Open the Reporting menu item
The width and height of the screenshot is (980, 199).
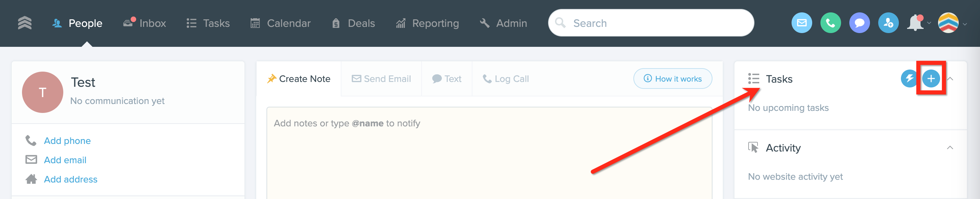(427, 23)
